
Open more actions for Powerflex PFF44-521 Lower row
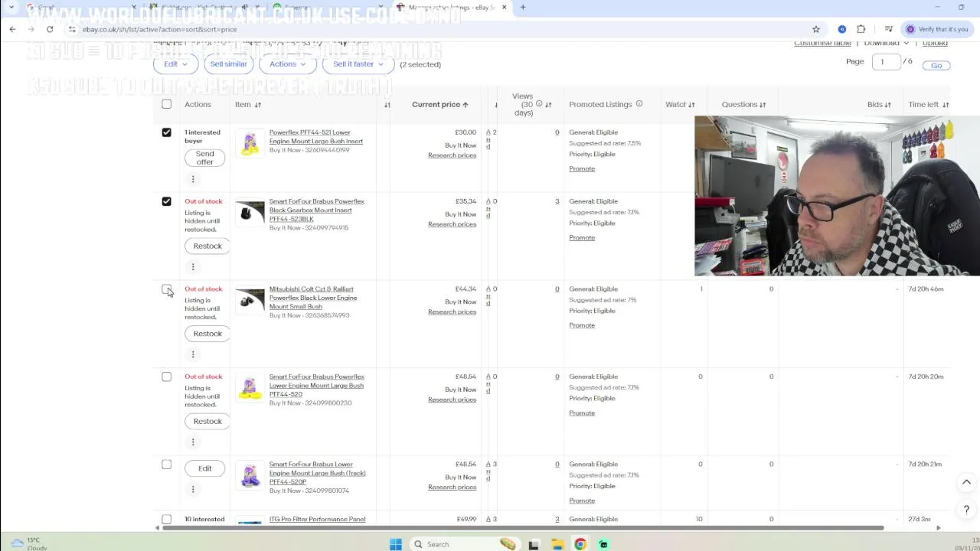[193, 179]
